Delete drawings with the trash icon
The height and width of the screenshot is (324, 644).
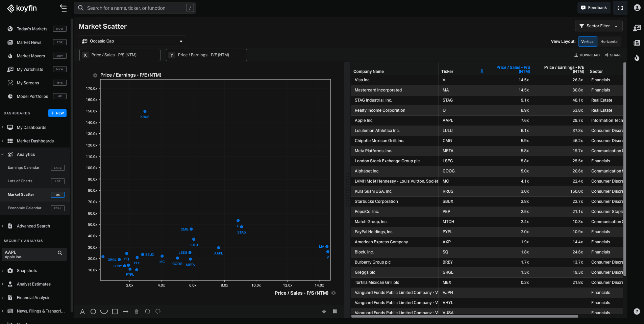[x=137, y=312]
